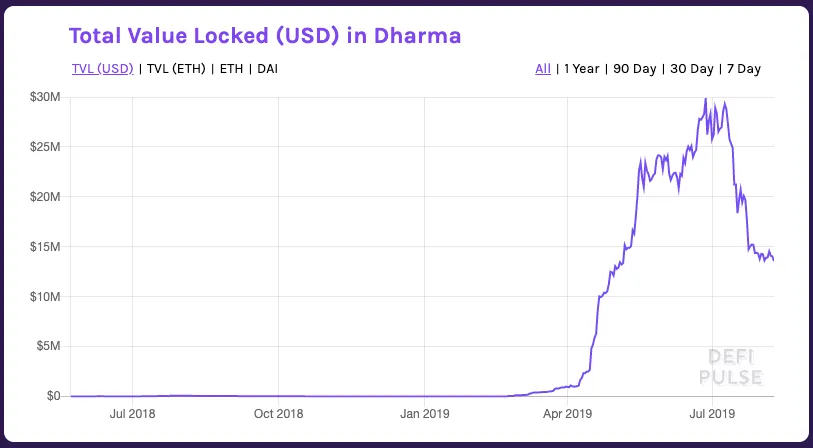Switch range to 1 Year
Screen dimensions: 813x448
tap(581, 68)
